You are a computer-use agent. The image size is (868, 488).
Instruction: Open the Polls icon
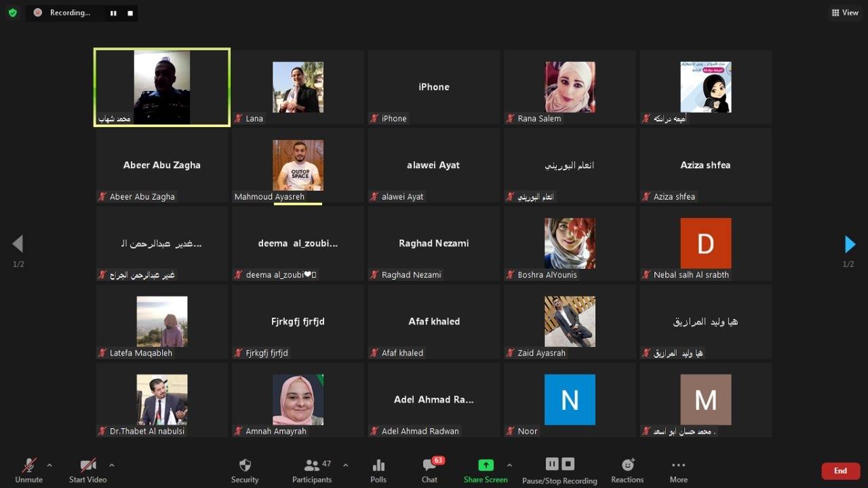pyautogui.click(x=378, y=466)
